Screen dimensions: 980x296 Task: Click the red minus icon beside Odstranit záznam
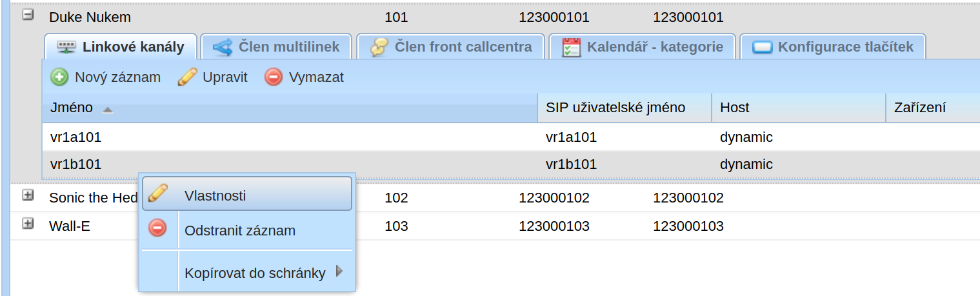click(157, 228)
